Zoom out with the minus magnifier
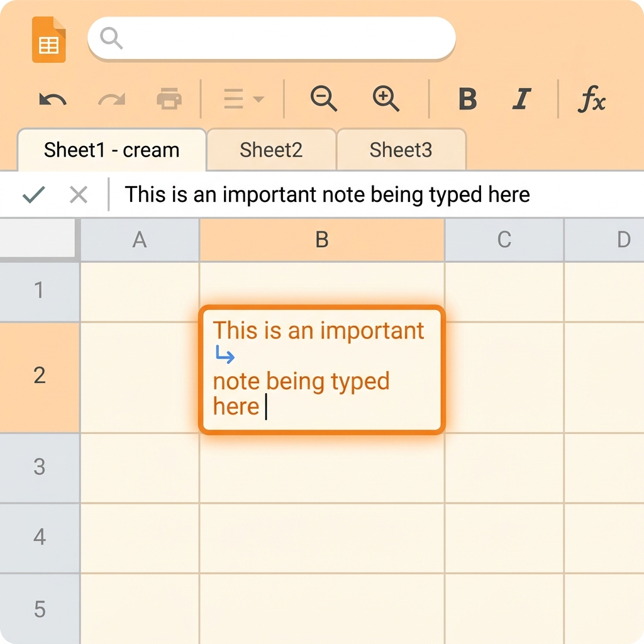Viewport: 644px width, 644px height. [x=324, y=99]
